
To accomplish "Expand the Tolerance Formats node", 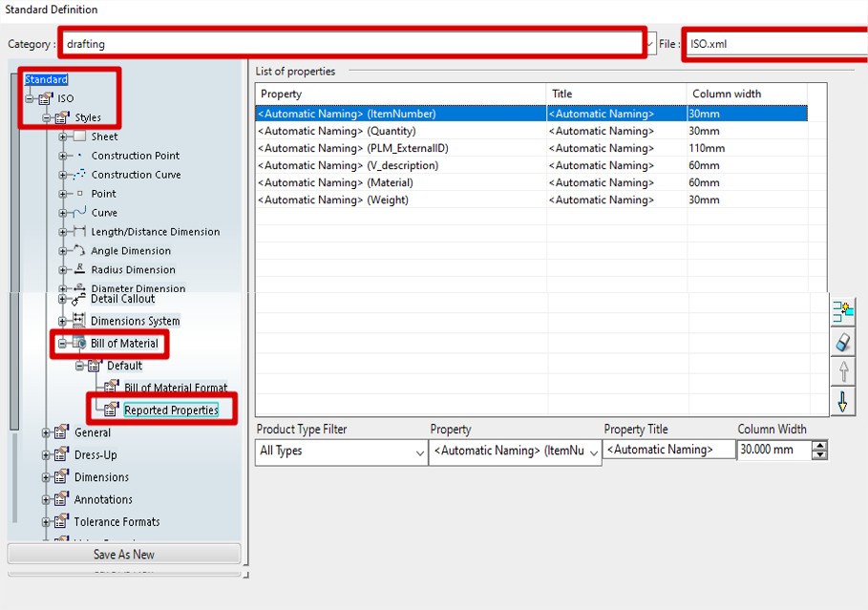I will [47, 522].
